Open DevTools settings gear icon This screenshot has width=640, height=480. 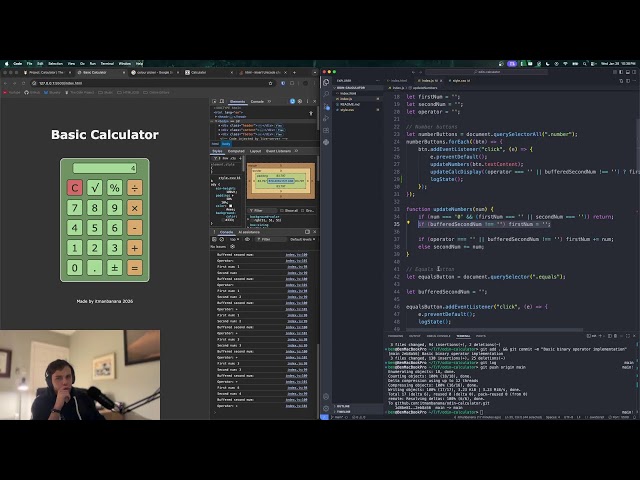click(x=300, y=101)
